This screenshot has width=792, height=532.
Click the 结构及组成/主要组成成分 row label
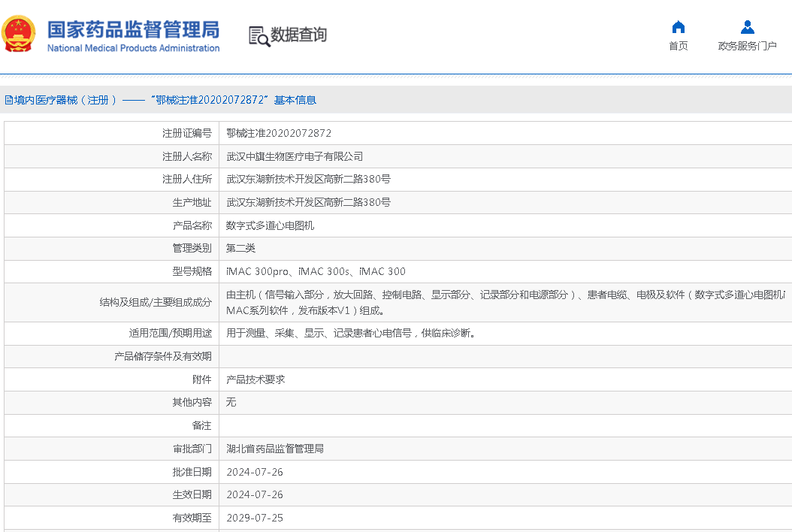(156, 302)
